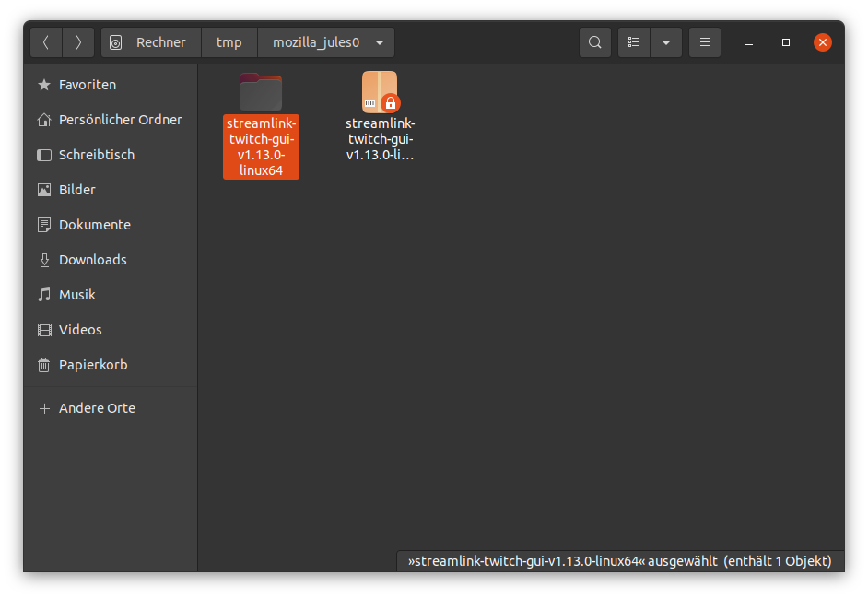The width and height of the screenshot is (868, 598).
Task: Click the home icon for Persönlicher Ordner
Action: click(44, 120)
